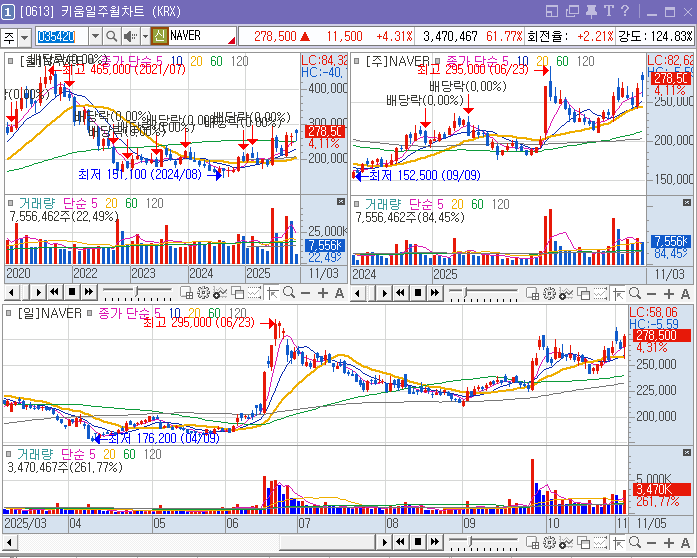697x558 pixels.
Task: Open daily chart settings gear icon
Action: pyautogui.click(x=549, y=542)
